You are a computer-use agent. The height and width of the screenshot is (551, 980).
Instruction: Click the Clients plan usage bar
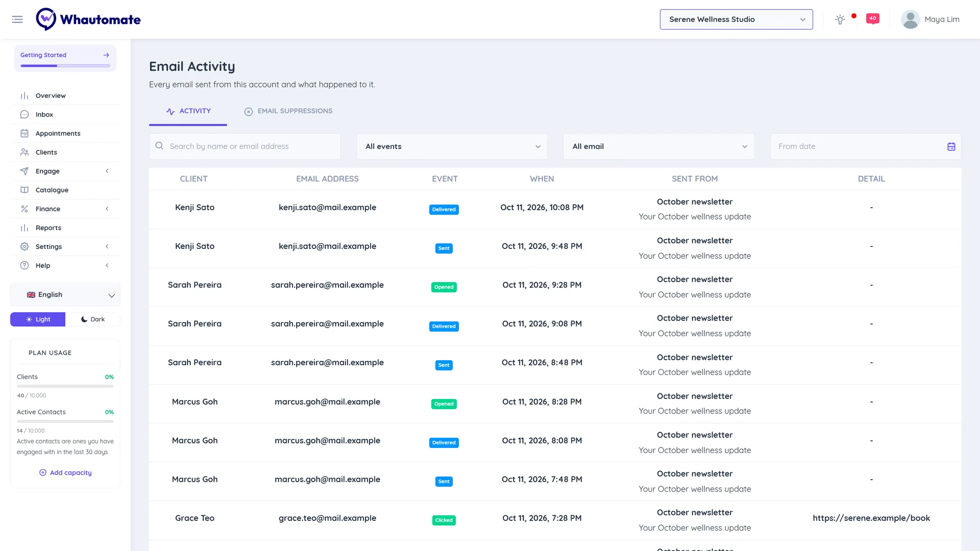pos(65,386)
